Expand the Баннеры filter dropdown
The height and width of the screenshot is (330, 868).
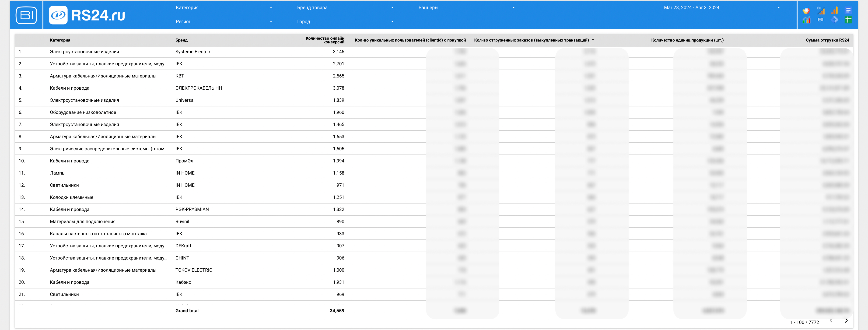tap(466, 7)
